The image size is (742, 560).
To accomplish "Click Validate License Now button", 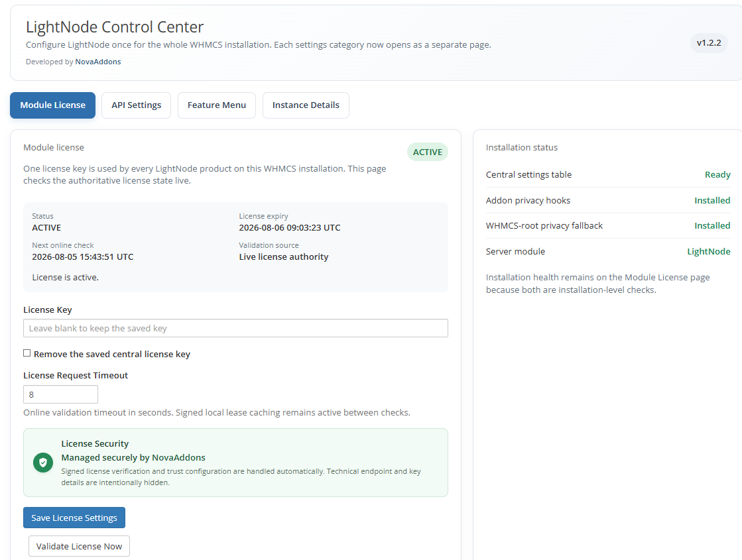I will tap(79, 546).
